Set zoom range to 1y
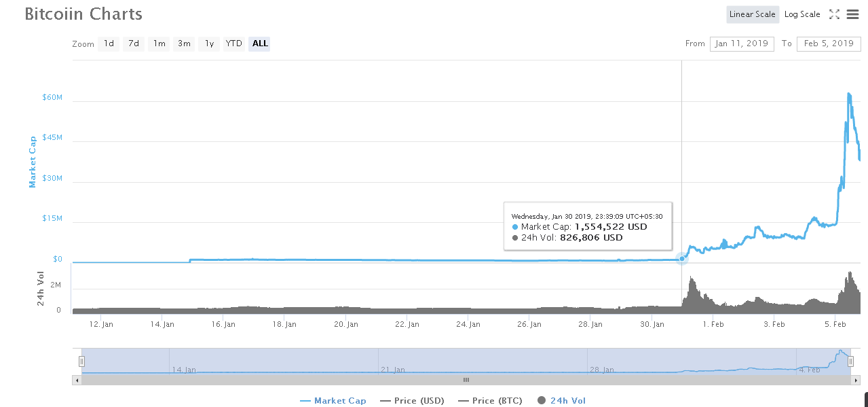 209,43
